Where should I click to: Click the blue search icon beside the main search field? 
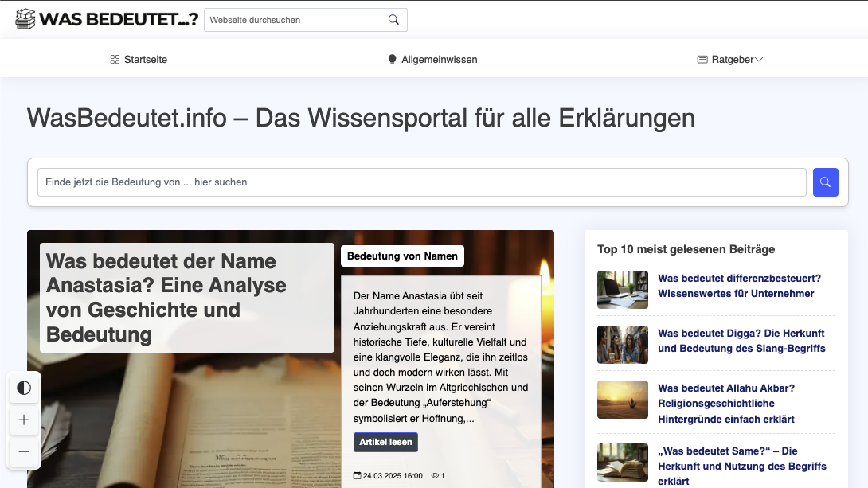(825, 182)
